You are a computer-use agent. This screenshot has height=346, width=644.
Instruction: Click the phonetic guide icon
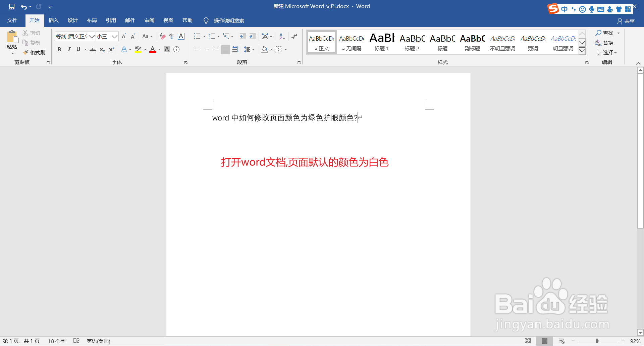[x=172, y=36]
